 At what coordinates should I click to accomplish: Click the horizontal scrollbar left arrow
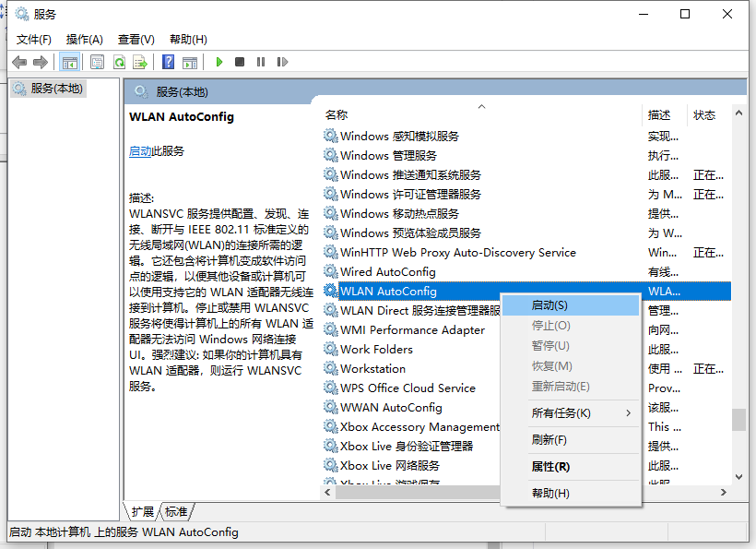point(328,492)
